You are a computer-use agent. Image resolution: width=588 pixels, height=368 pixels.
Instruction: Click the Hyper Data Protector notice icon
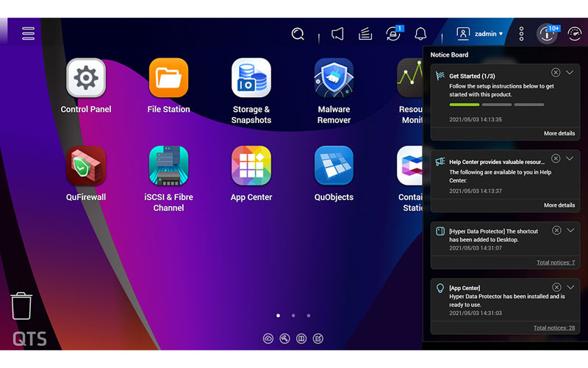440,231
